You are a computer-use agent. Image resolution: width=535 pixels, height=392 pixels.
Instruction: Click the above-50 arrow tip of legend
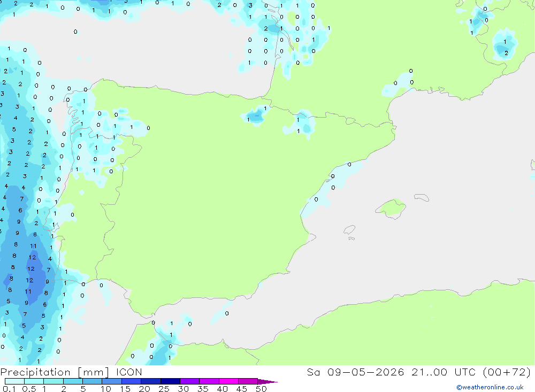click(267, 381)
